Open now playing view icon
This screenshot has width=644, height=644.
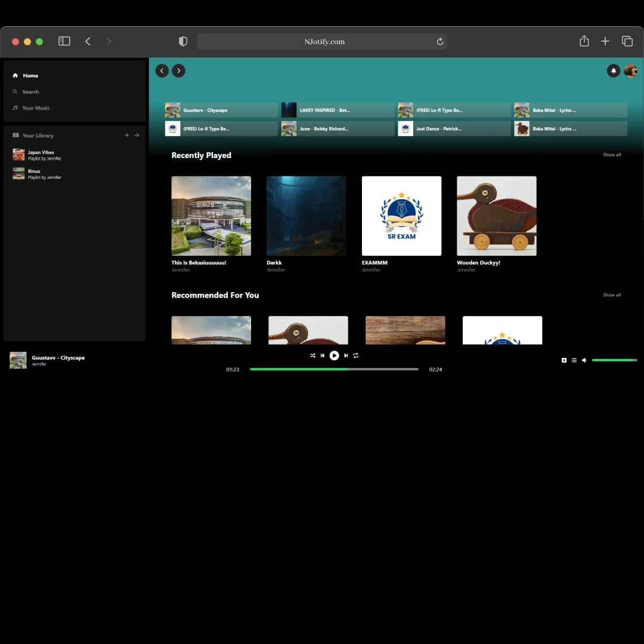(x=564, y=360)
